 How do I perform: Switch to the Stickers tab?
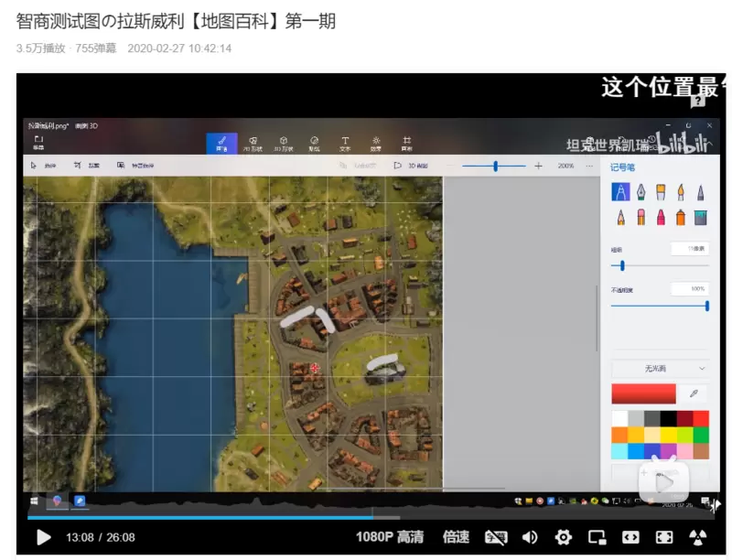pyautogui.click(x=314, y=143)
